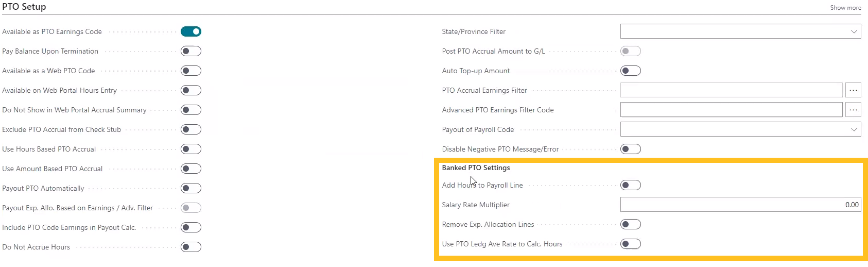Switch on Payout PTO Automatically
Viewport: 868px width, 267px height.
click(x=191, y=188)
